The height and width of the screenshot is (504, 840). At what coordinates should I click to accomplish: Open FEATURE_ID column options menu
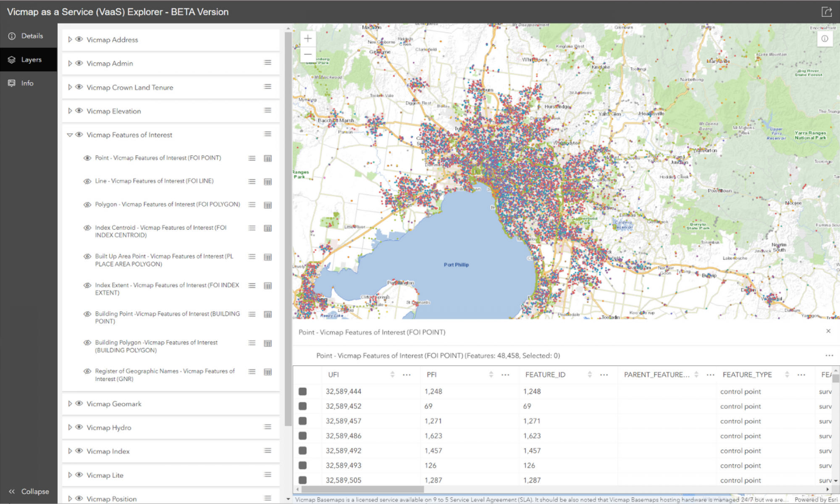coord(604,375)
